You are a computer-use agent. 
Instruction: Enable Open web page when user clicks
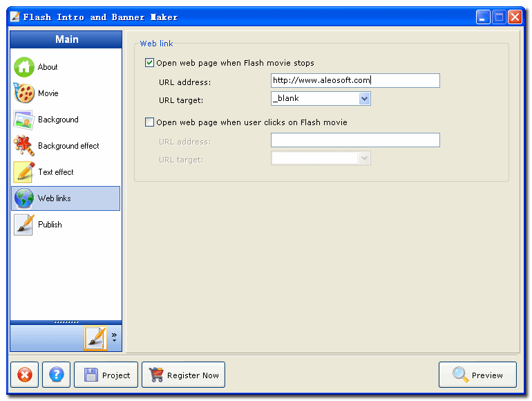(x=150, y=122)
